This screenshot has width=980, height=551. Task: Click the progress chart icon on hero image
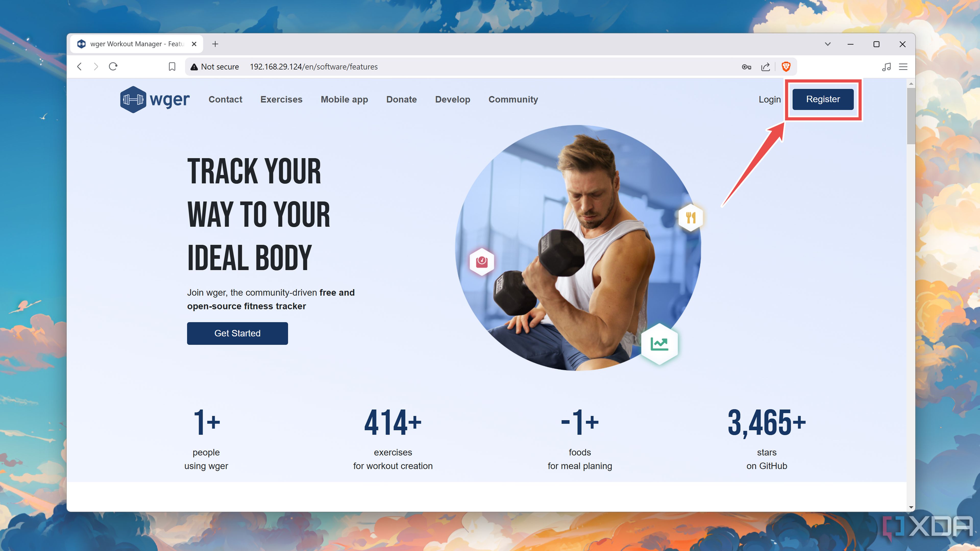660,344
